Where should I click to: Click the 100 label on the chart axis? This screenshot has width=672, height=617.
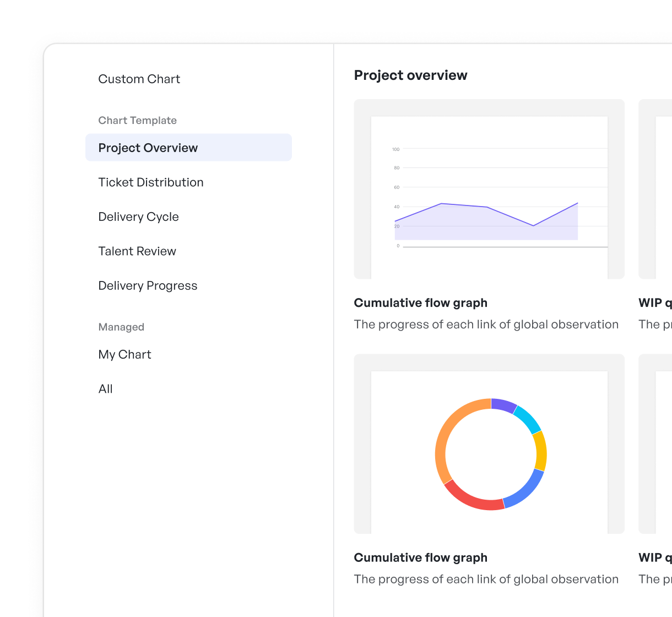coord(395,149)
